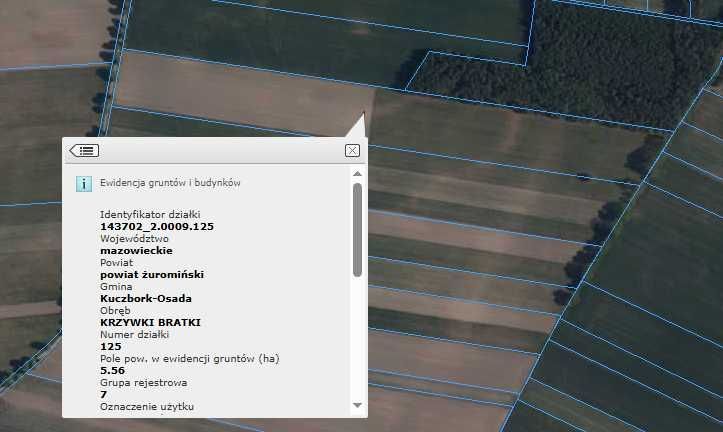Close the parcel info popup
Image resolution: width=723 pixels, height=432 pixels.
click(351, 150)
